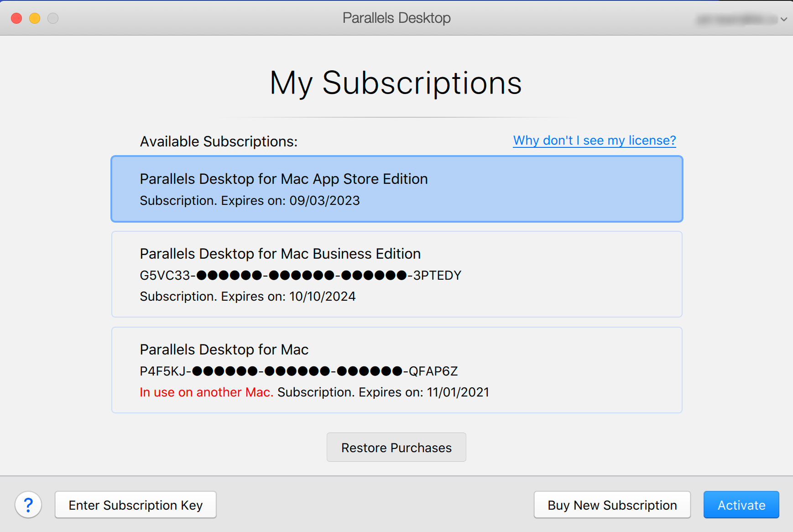Click Buy New Subscription button
The width and height of the screenshot is (793, 532).
612,505
